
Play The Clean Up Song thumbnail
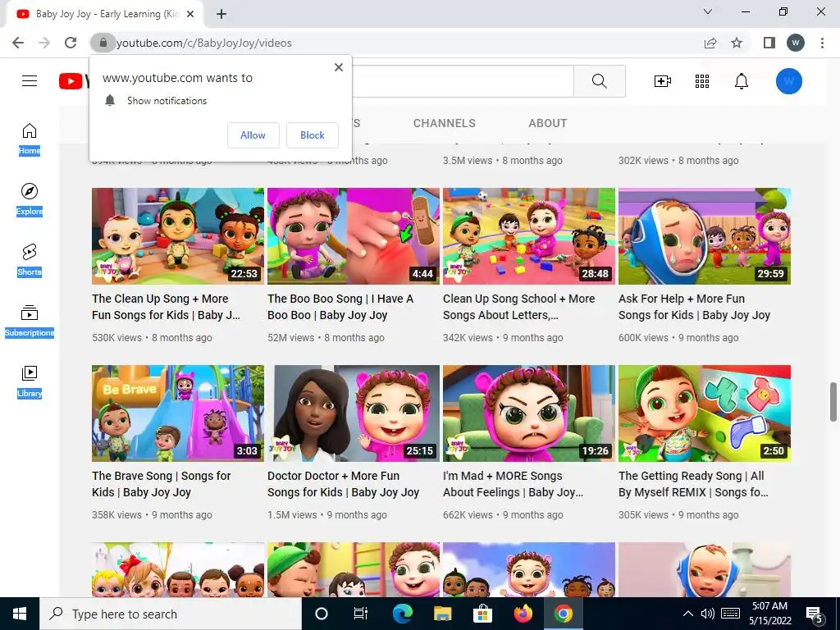pos(178,235)
